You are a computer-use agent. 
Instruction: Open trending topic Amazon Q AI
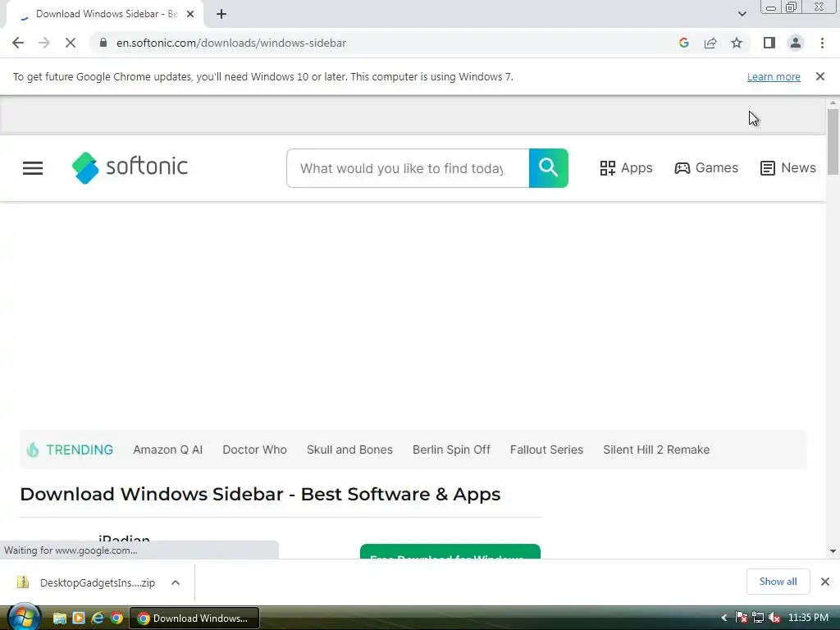click(x=167, y=450)
